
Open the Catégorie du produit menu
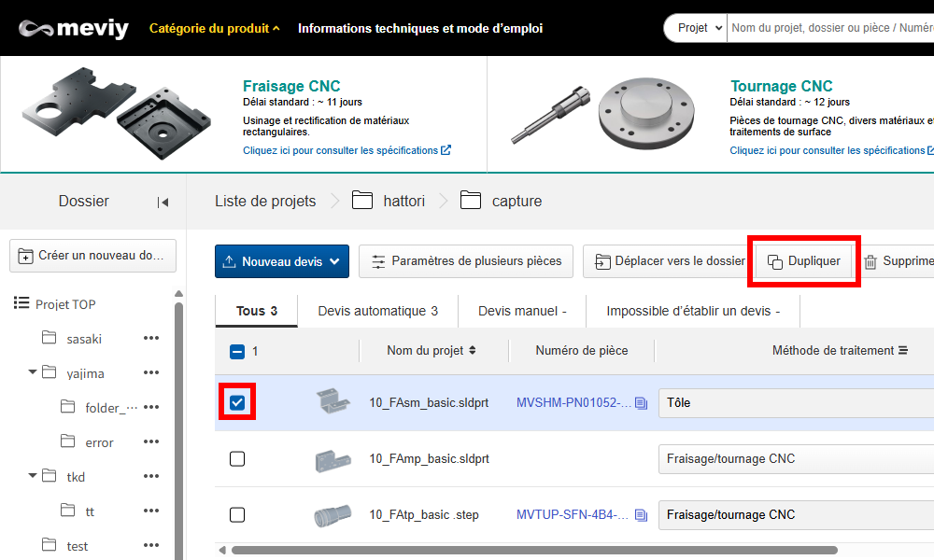pyautogui.click(x=214, y=28)
